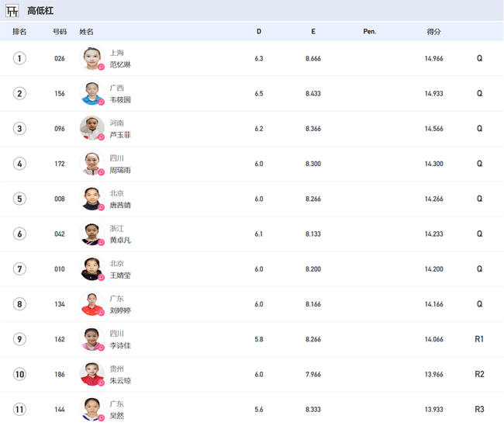Click the rank 1 circle badge

tap(19, 58)
